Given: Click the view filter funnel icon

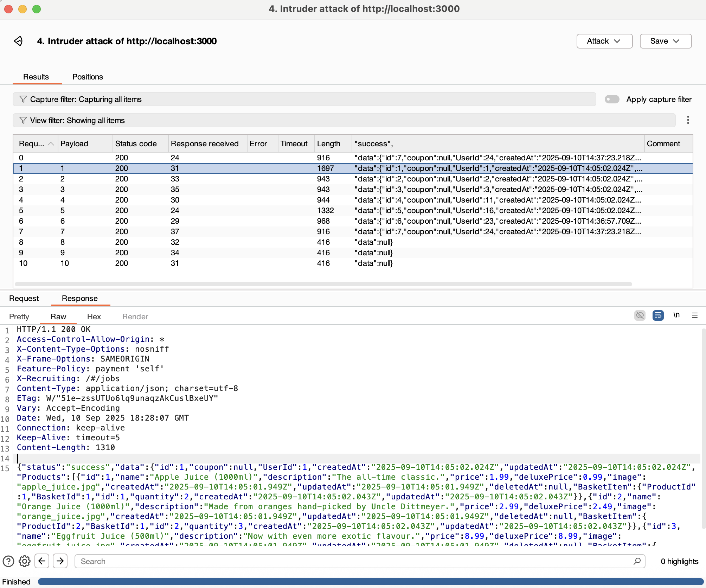Looking at the screenshot, I should point(23,120).
